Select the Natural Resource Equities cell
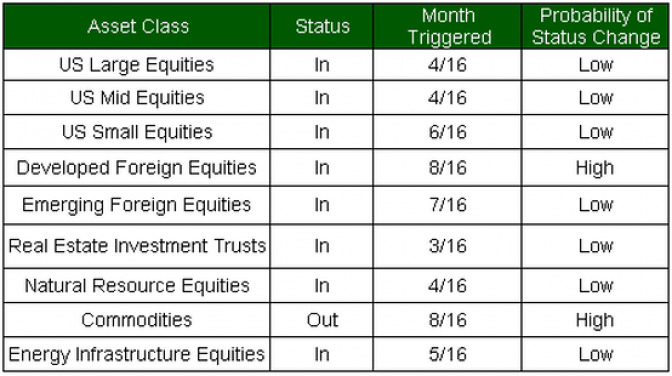This screenshot has width=672, height=376. point(137,286)
